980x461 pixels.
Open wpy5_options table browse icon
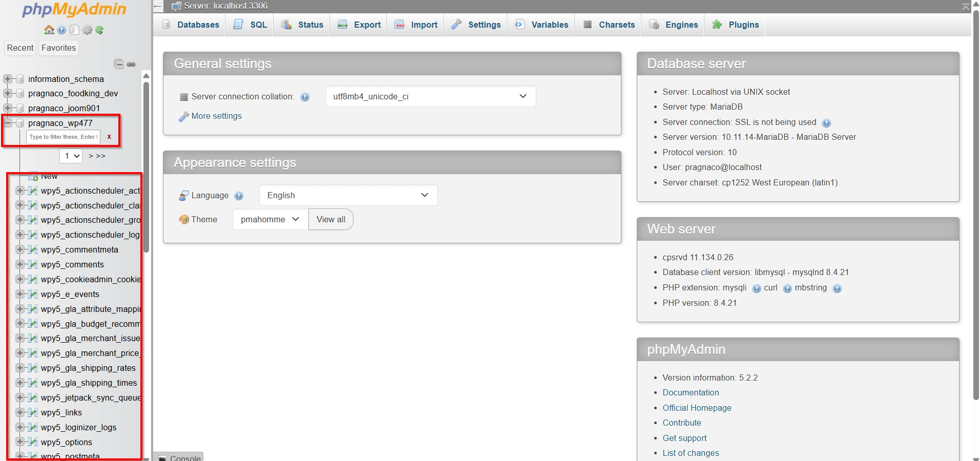coord(33,442)
